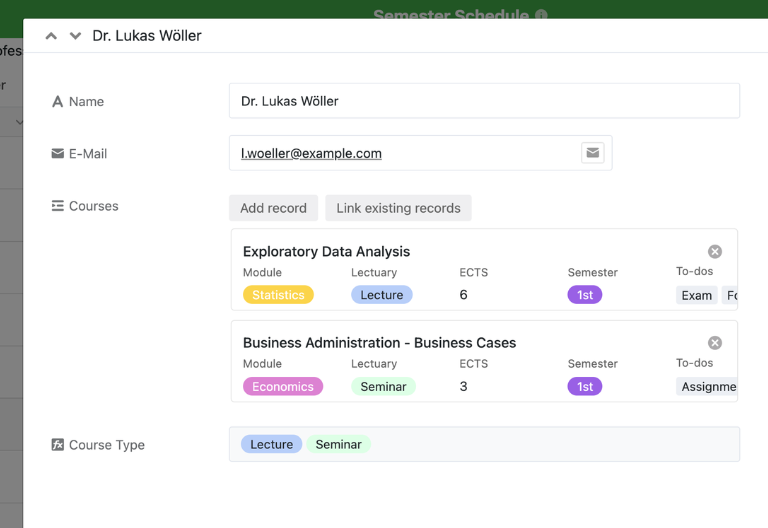This screenshot has width=768, height=528.
Task: Click the Name field text icon
Action: pos(57,101)
